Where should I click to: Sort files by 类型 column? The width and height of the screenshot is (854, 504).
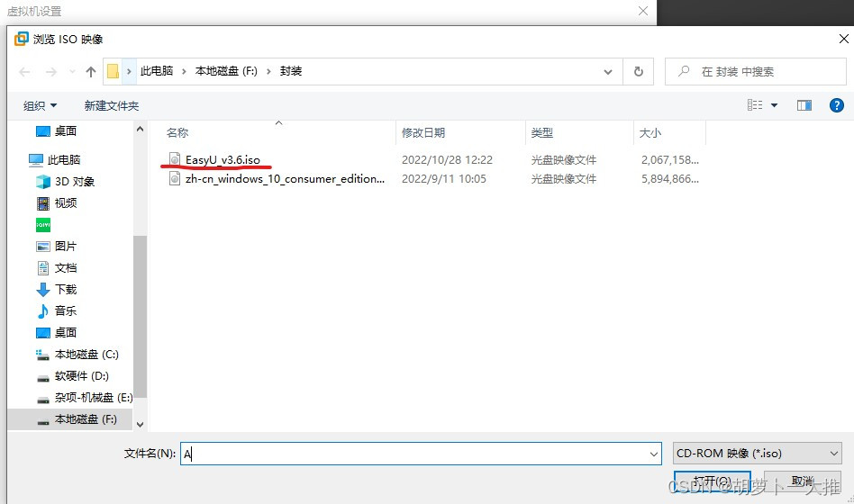click(542, 133)
